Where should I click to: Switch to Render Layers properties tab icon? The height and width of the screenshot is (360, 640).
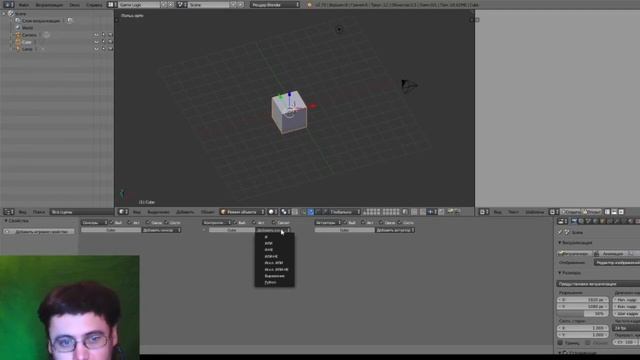pos(581,221)
